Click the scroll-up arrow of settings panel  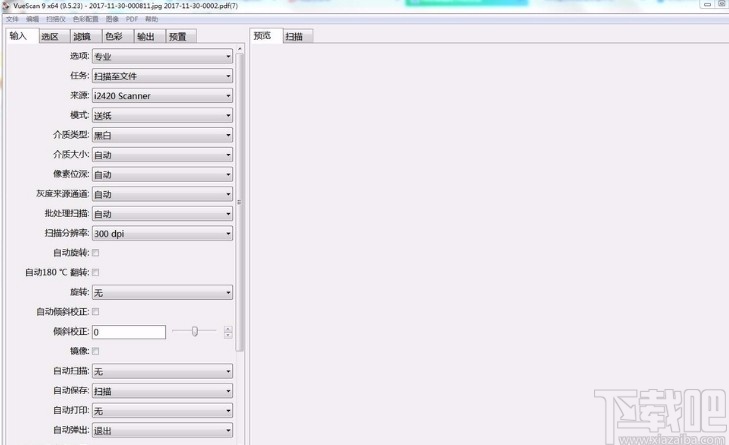point(240,48)
